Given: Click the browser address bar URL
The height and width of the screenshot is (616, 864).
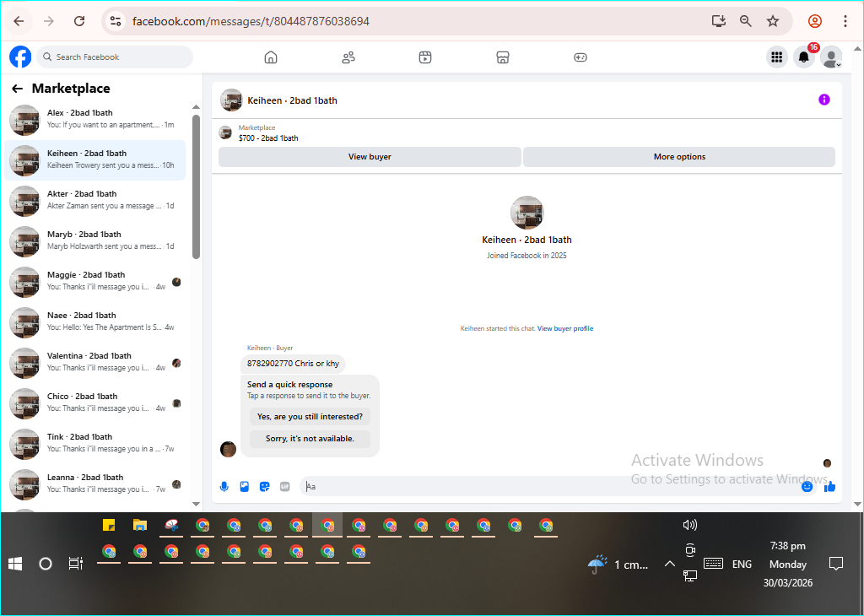Looking at the screenshot, I should pos(251,21).
